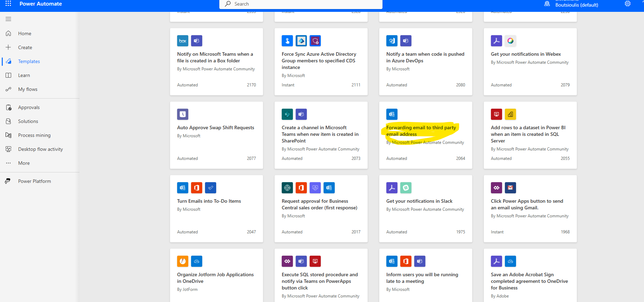Screen dimensions: 644x302
Task: Click the Process mining icon
Action: 8,135
